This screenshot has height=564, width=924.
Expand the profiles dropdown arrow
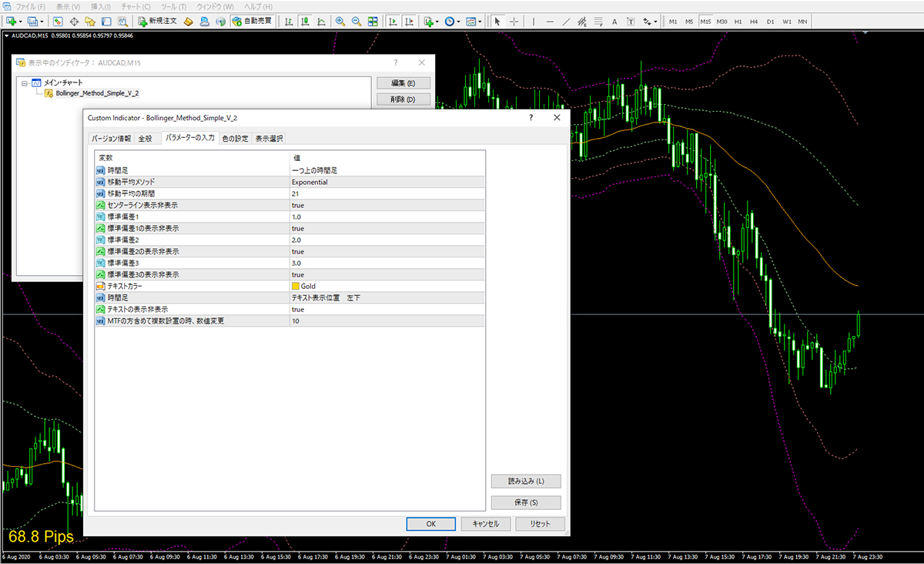coord(42,21)
